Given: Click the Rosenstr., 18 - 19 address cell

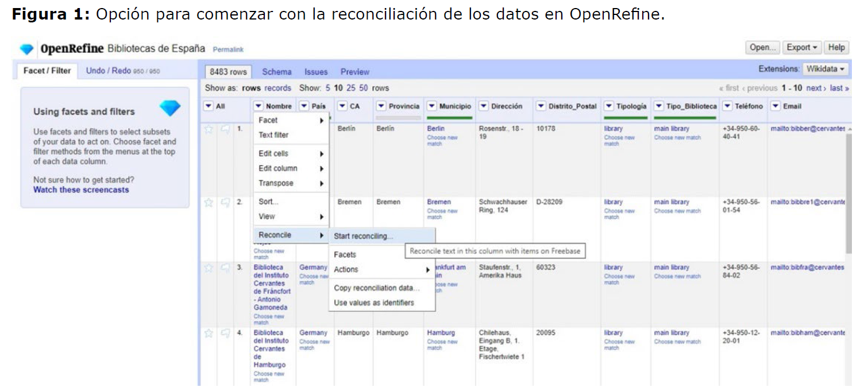Looking at the screenshot, I should 501,133.
